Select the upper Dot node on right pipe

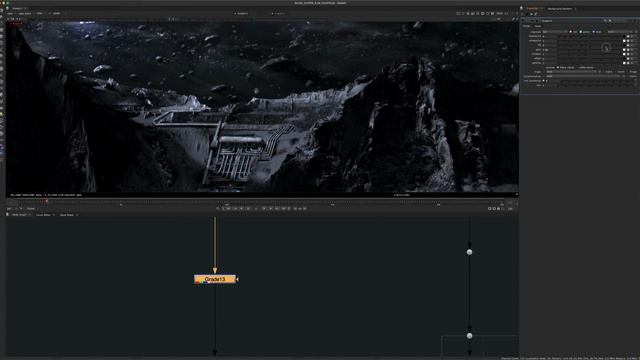(469, 252)
